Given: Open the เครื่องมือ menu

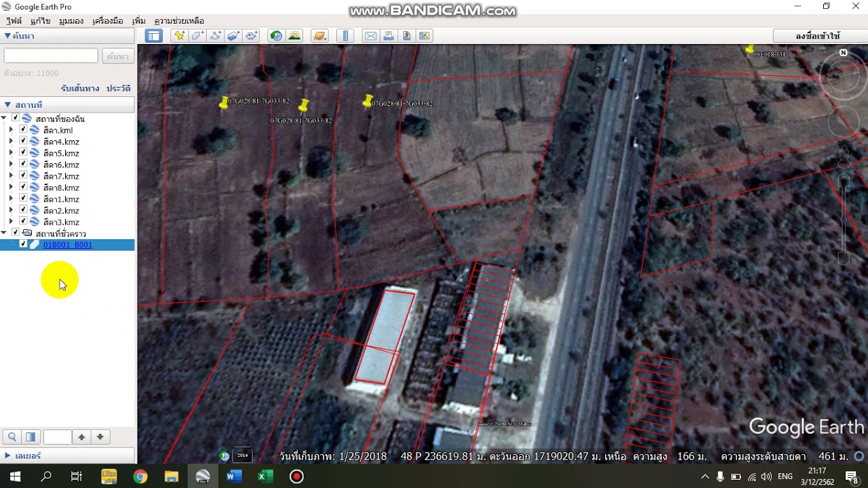Looking at the screenshot, I should tap(108, 21).
